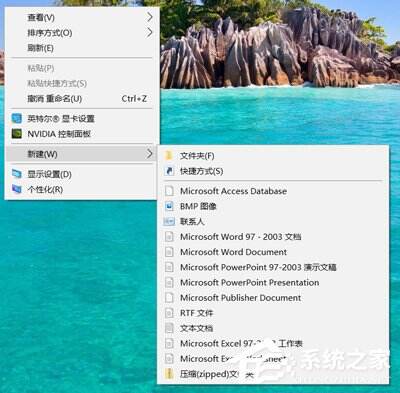Click the Intel graphics settings icon
This screenshot has width=400, height=393.
(x=17, y=118)
